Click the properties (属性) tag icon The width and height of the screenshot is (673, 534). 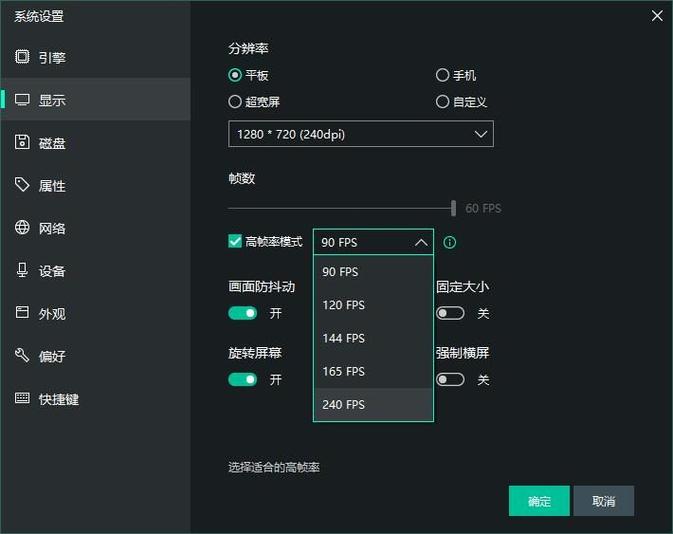click(22, 185)
